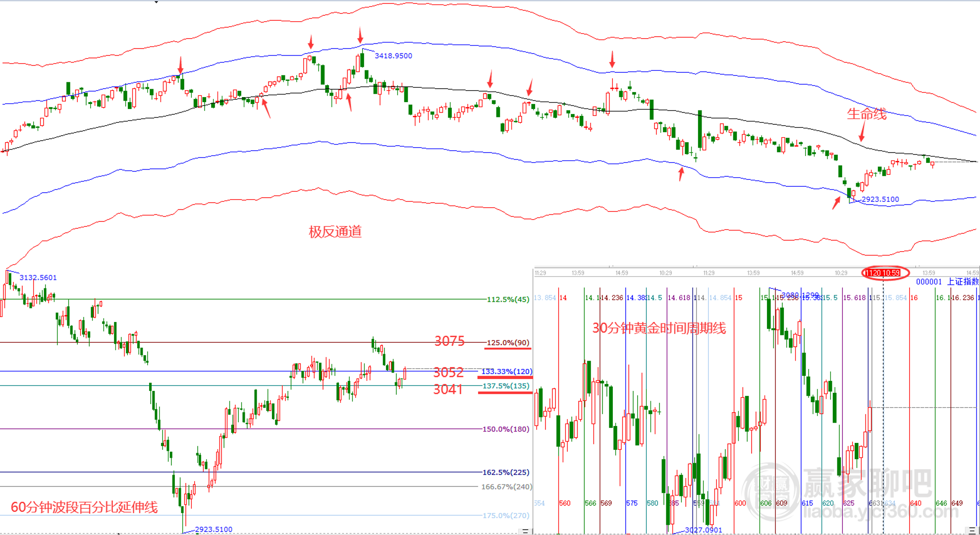Open the menu icon at bottom right of the time-cycle chart

pos(972,530)
